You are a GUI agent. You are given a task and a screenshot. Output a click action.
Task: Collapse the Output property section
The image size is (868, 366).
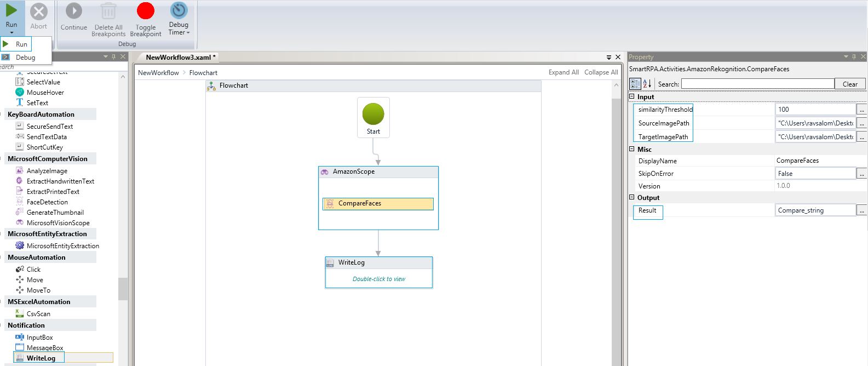[x=632, y=197]
